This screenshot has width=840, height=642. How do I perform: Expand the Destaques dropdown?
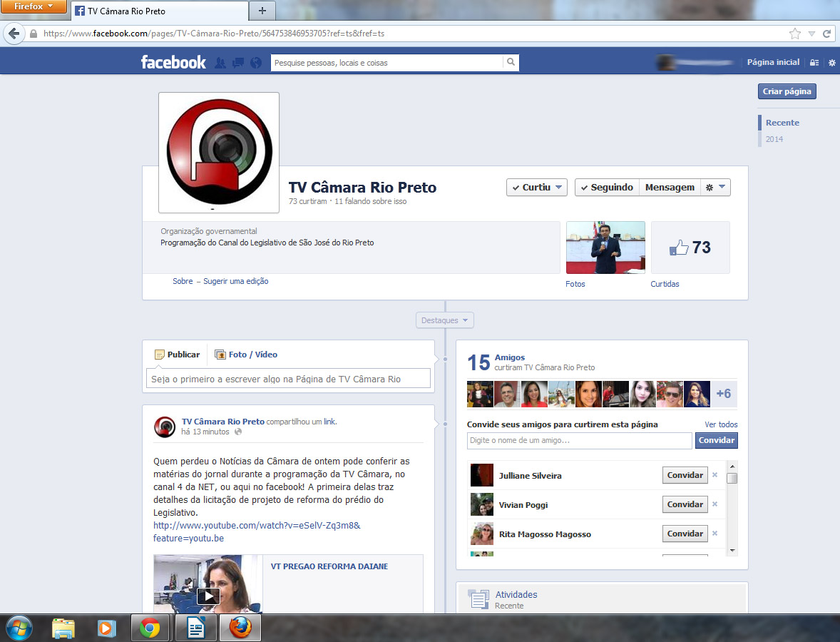point(445,320)
